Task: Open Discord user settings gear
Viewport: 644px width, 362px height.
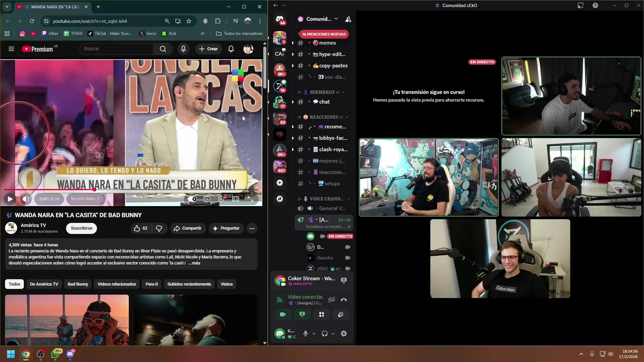Action: coord(344,333)
